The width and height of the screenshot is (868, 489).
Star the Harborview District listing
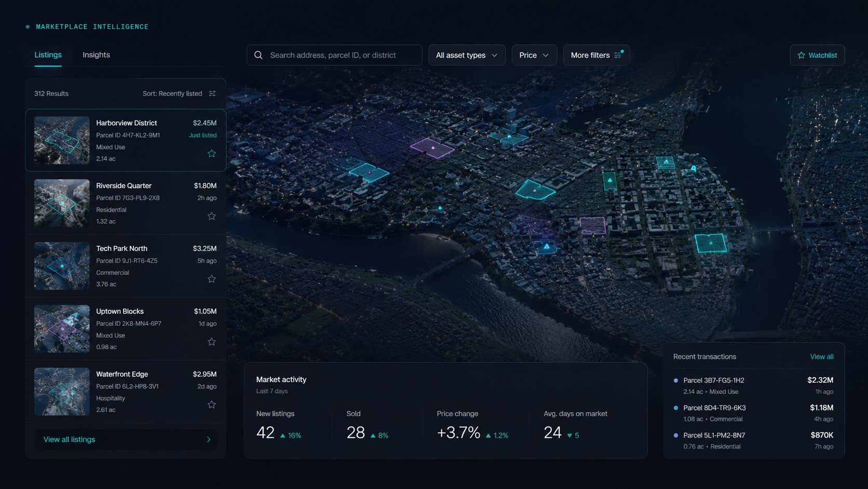point(212,153)
